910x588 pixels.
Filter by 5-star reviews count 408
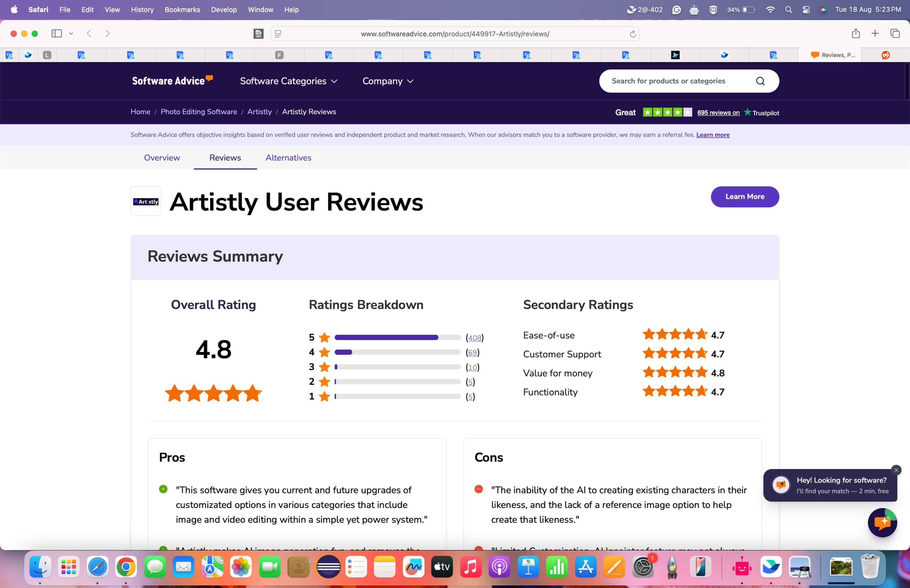474,338
